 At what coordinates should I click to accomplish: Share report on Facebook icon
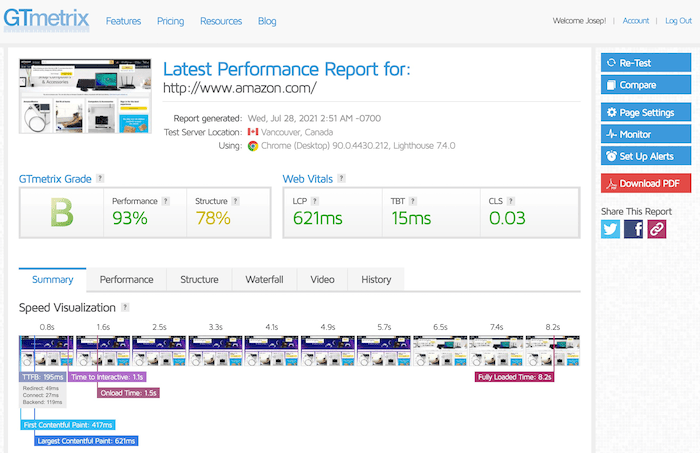(x=633, y=229)
